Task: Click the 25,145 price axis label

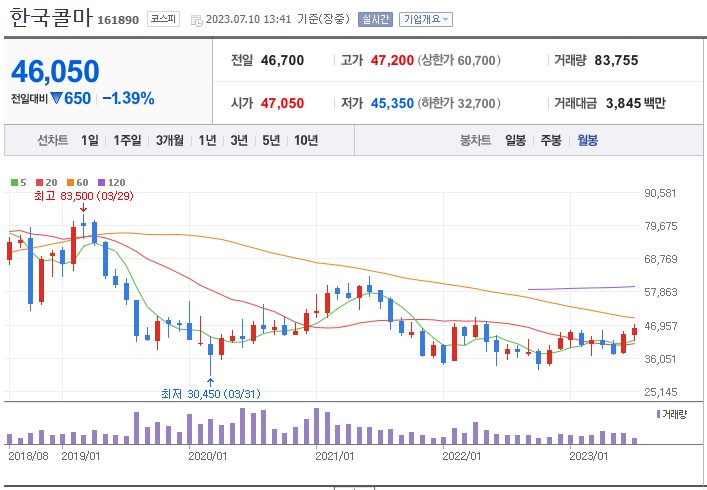Action: click(661, 392)
